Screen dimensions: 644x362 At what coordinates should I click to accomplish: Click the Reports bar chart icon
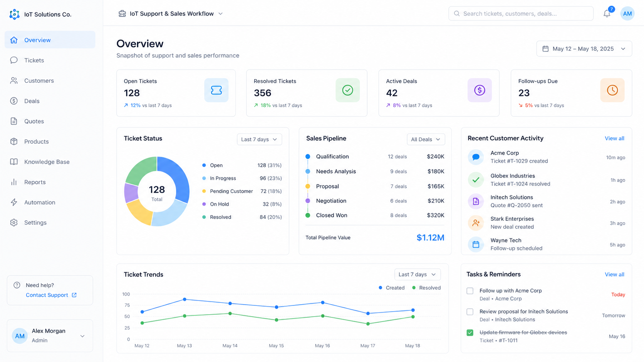14,182
